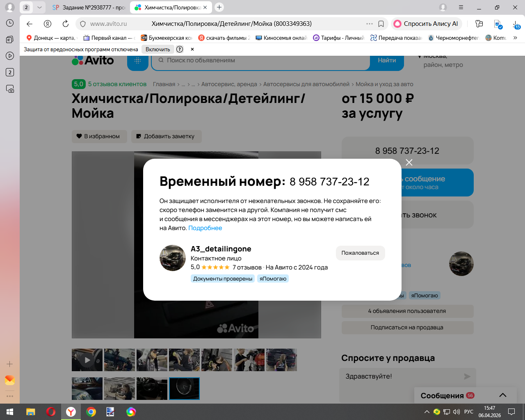The image size is (525, 420).
Task: Expand the tab list chevron
Action: click(39, 7)
